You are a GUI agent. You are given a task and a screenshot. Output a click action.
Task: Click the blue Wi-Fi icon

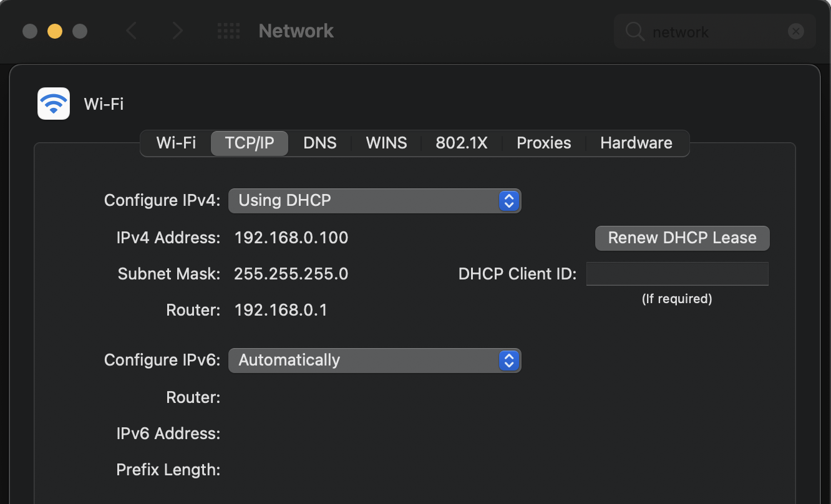(x=54, y=104)
